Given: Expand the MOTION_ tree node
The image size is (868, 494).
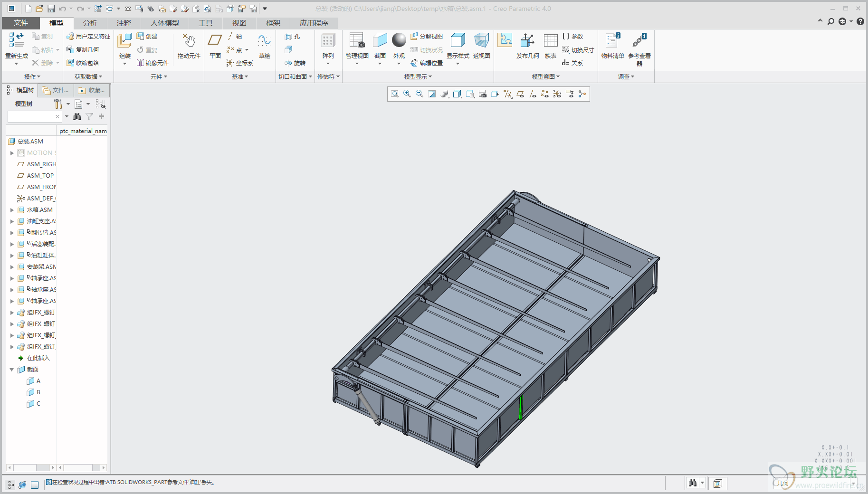Looking at the screenshot, I should [x=12, y=153].
